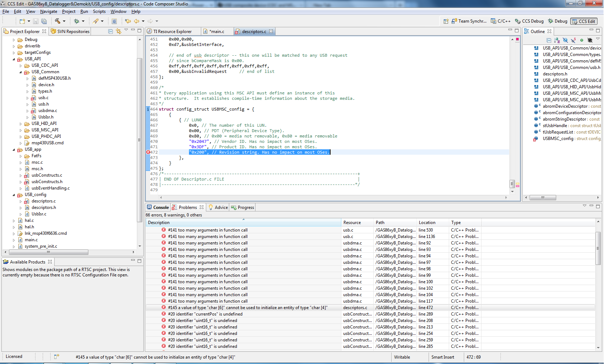Collapse the USB_Common folder

(x=22, y=72)
